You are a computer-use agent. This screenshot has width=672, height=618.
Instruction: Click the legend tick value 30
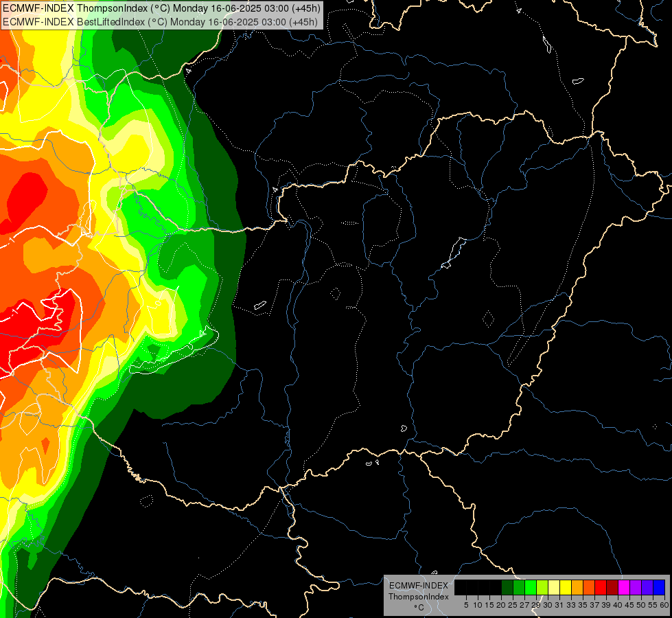pyautogui.click(x=548, y=605)
